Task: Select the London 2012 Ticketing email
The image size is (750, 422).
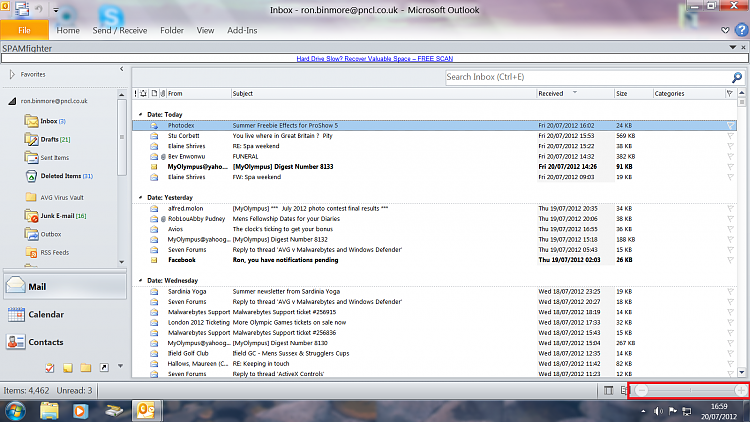Action: pos(434,322)
